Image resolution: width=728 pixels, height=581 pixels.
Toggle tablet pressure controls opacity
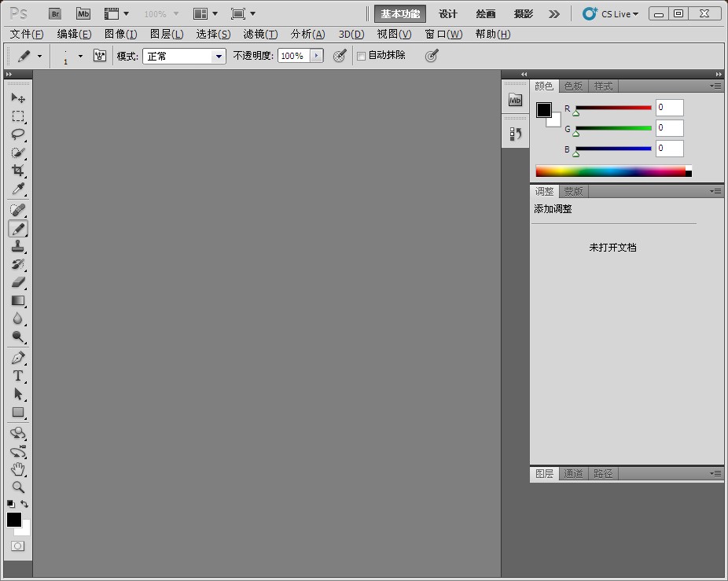tap(340, 56)
